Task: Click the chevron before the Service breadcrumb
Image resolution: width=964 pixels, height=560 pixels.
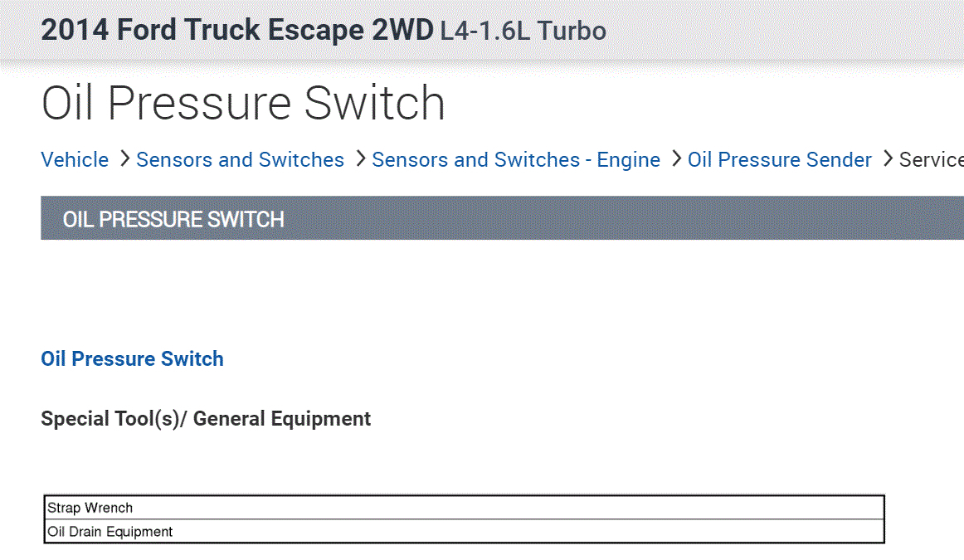Action: (x=888, y=158)
